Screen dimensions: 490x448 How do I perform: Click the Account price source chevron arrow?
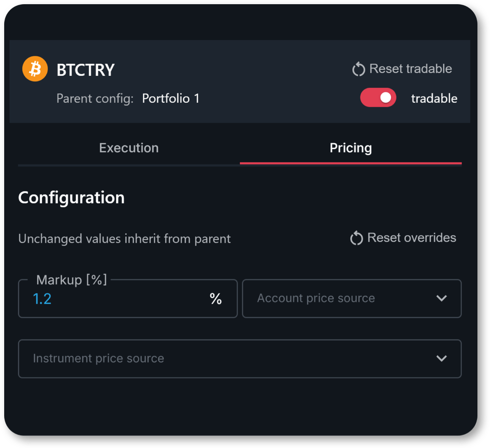[441, 298]
